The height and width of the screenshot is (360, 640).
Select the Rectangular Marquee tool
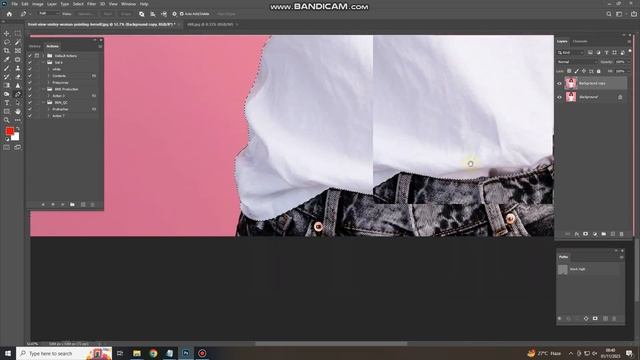pos(18,33)
